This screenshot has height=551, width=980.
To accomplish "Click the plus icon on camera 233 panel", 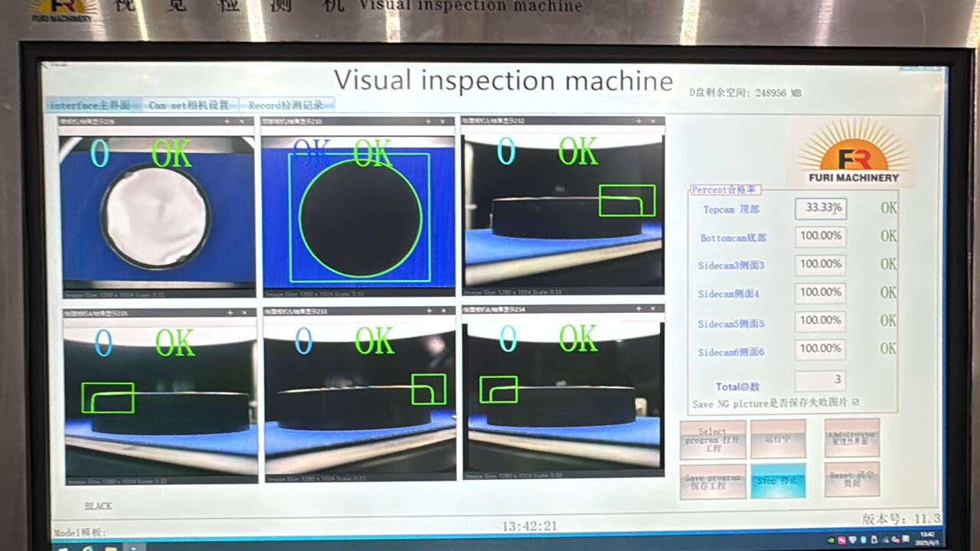I will click(429, 311).
